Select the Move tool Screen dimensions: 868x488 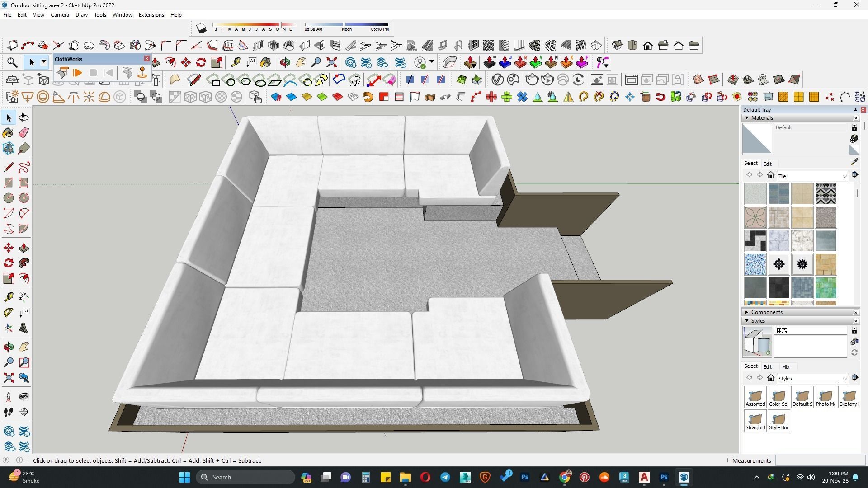(9, 248)
